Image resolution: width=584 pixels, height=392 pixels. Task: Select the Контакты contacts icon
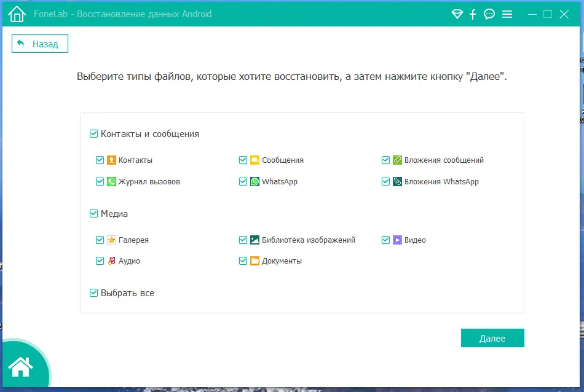coord(111,160)
